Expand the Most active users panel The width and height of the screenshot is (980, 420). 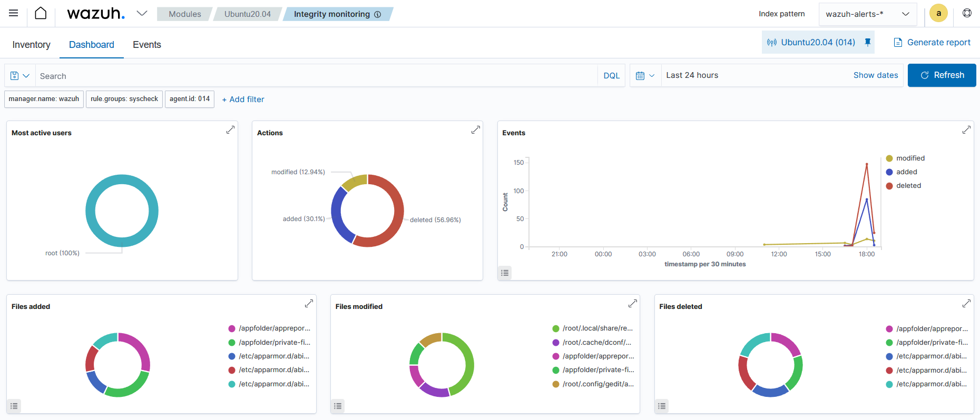[x=230, y=130]
